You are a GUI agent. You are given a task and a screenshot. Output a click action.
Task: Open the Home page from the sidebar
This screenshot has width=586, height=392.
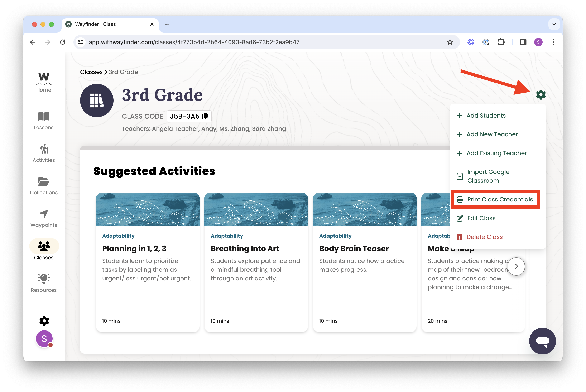click(x=44, y=83)
